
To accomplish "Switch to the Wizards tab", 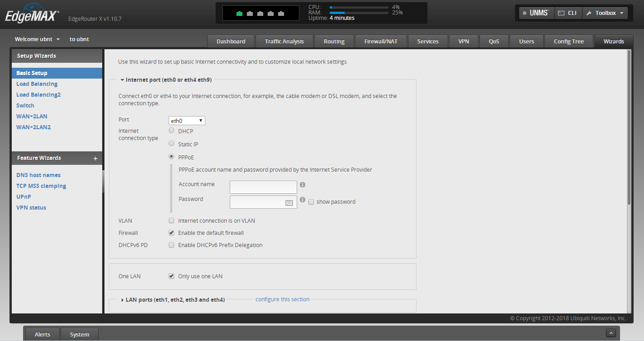I will [x=614, y=41].
